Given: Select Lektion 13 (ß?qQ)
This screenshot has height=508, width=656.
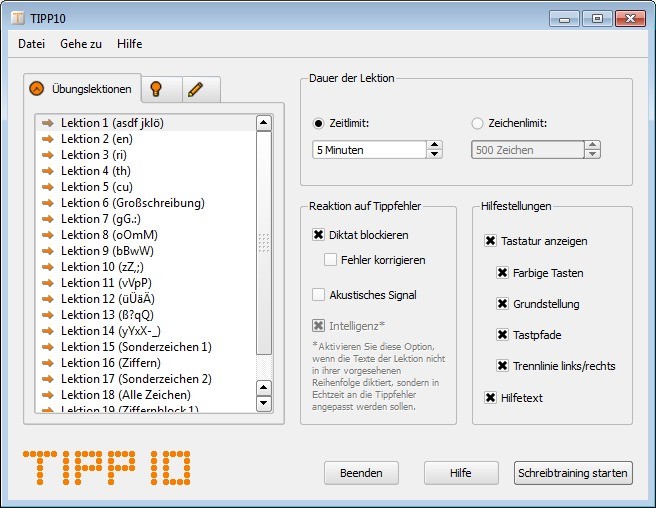Looking at the screenshot, I should pos(146,315).
